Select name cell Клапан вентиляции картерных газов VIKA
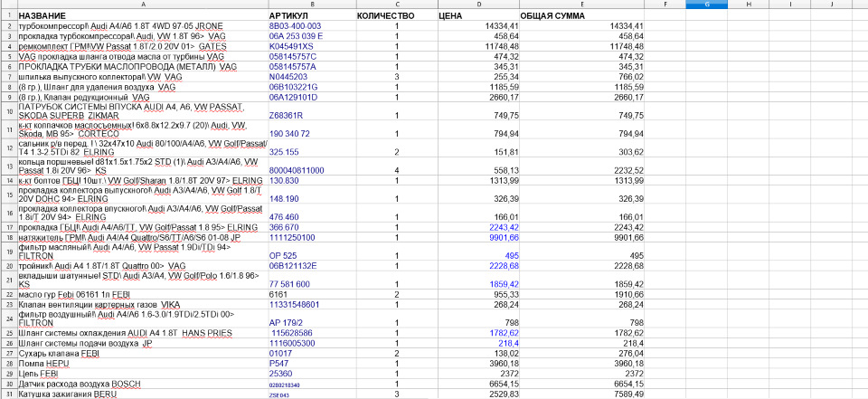Screen dimensions: 868x399 [143, 305]
